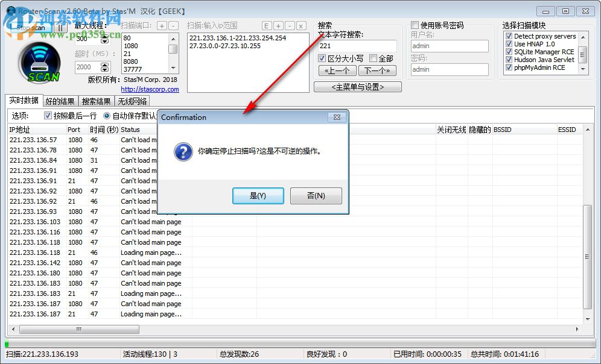Open the 好的结果 tab
Screen dimensions: 601x364
tap(60, 101)
